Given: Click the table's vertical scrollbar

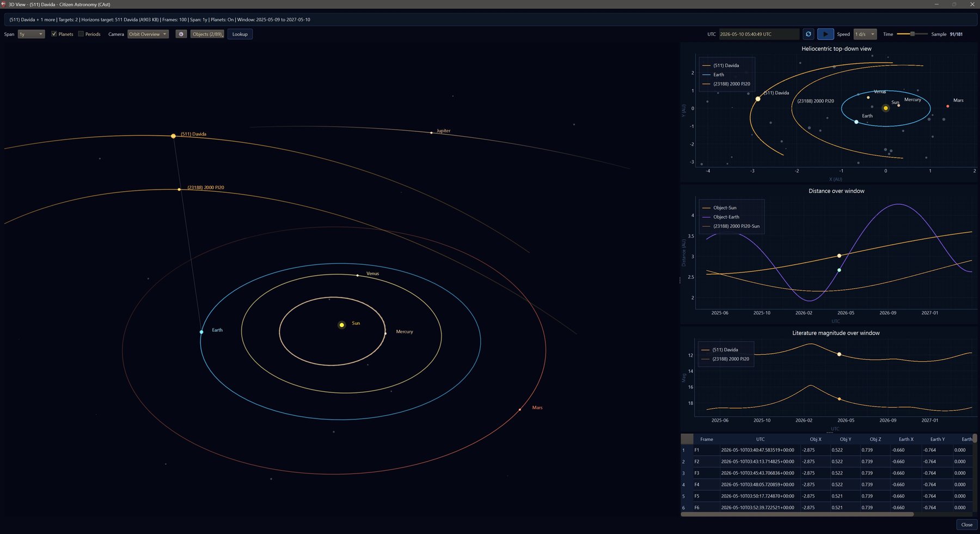Looking at the screenshot, I should click(x=975, y=439).
